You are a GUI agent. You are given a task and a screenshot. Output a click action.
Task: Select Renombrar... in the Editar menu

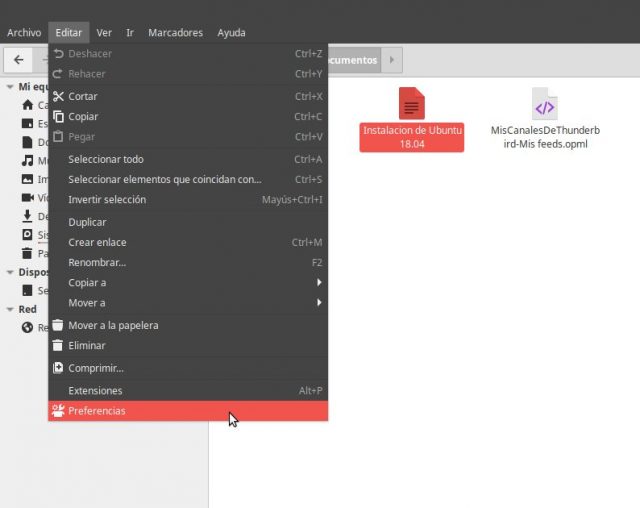pos(97,262)
